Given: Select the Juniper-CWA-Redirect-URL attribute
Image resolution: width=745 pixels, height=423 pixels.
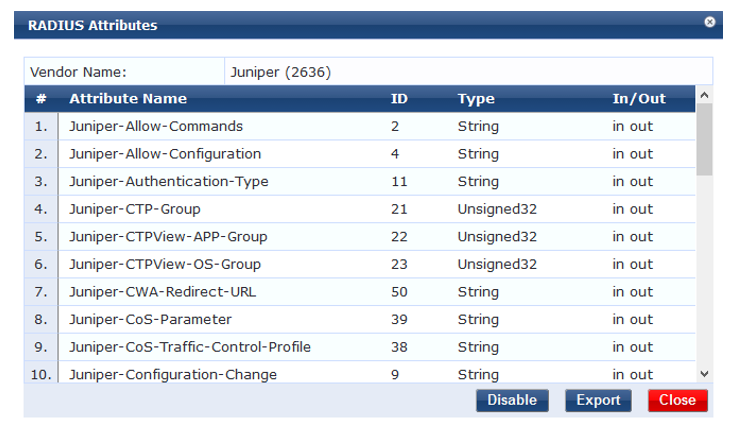Looking at the screenshot, I should coord(165,292).
